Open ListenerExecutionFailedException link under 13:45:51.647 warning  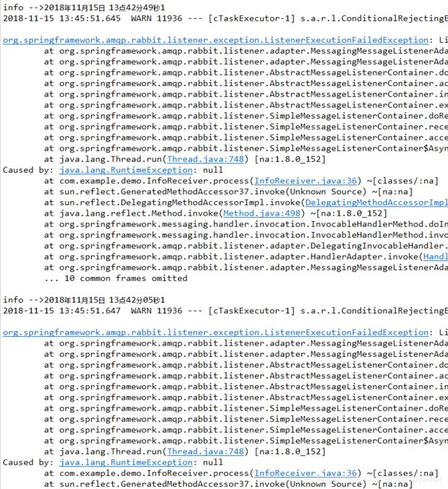[216, 333]
